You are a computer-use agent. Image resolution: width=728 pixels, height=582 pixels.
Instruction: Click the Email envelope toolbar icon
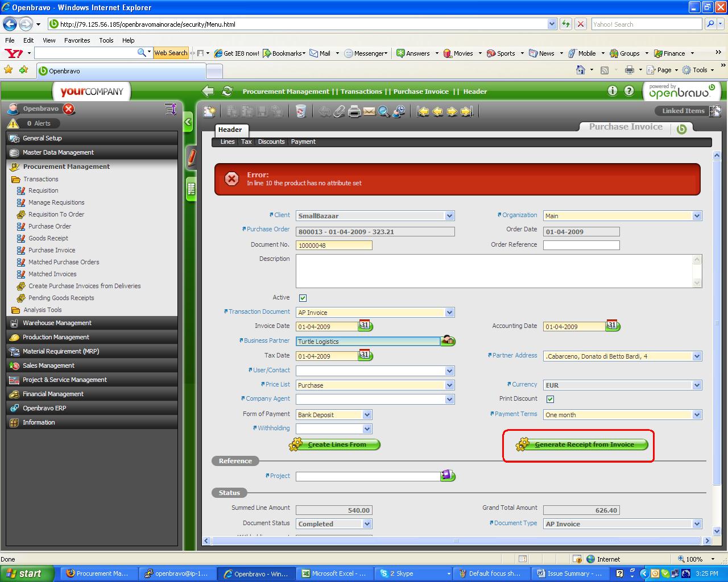click(x=369, y=111)
